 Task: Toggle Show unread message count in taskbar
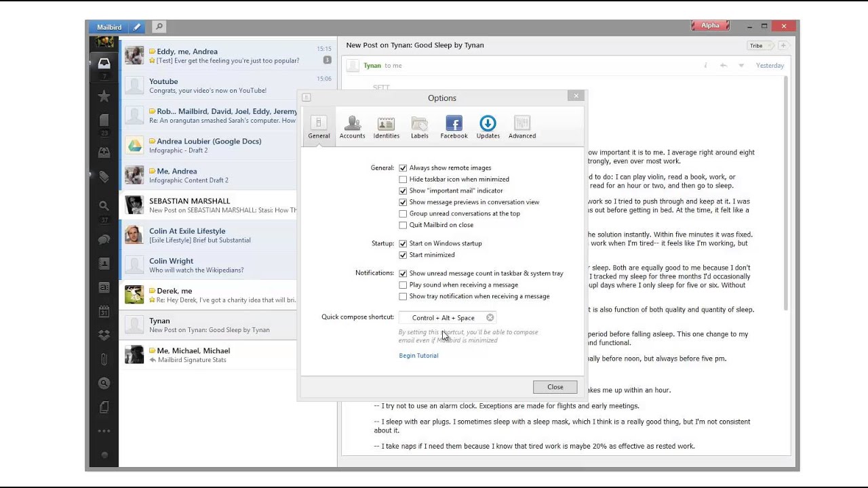[403, 274]
